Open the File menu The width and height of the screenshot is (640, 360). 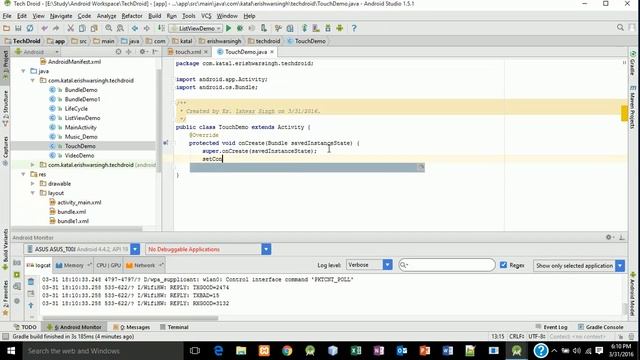7,16
